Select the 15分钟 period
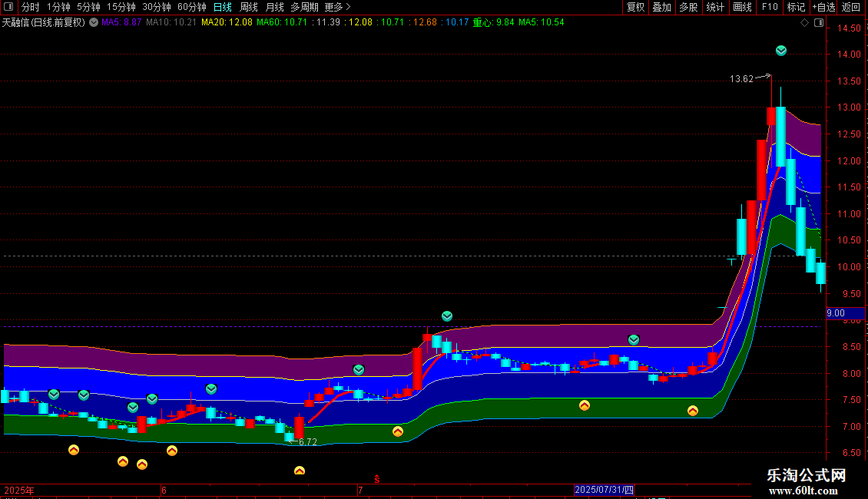868x499 pixels. (x=121, y=7)
